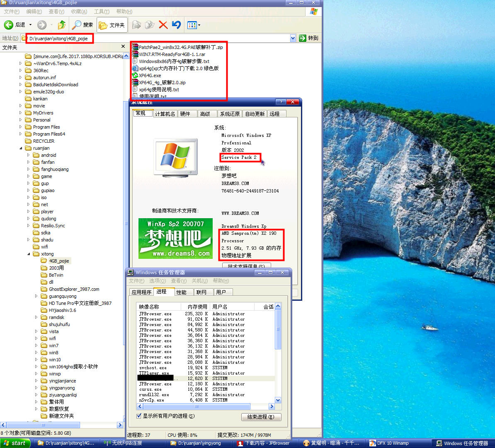Expand the movie folder tree node
Image resolution: width=495 pixels, height=448 pixels.
pos(20,106)
